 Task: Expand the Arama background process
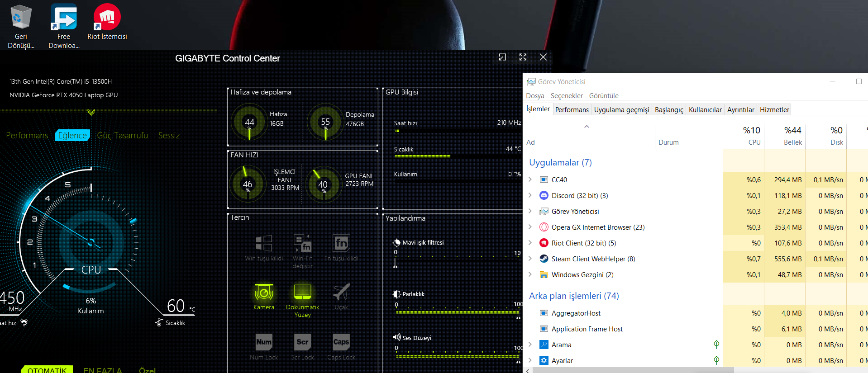tap(530, 345)
